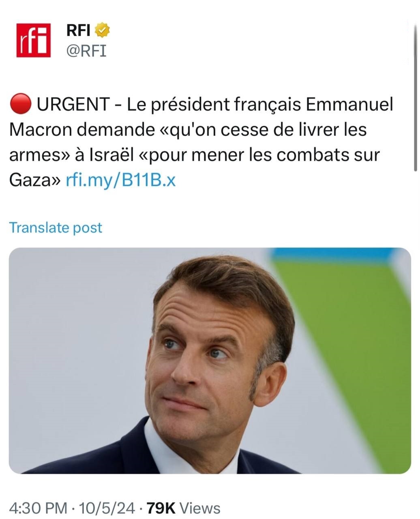420x519 pixels.
Task: Click the 10/5/24 post date
Action: point(107,508)
